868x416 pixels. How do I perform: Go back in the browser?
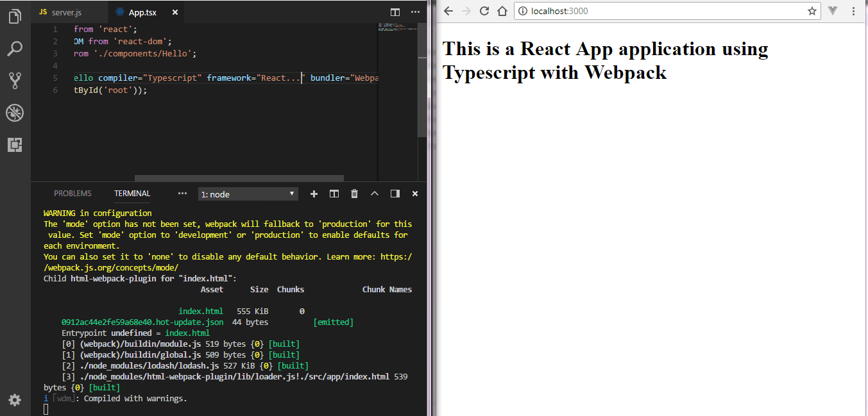pos(448,11)
